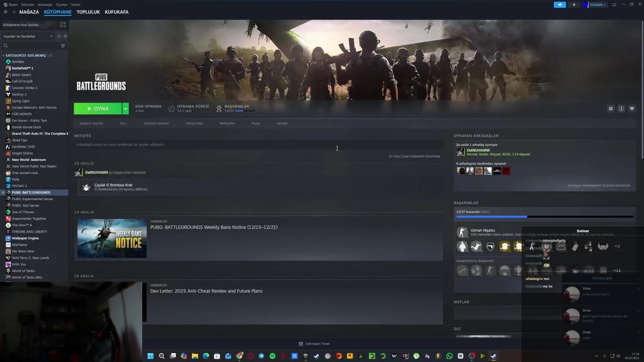Click the library search field
The height and width of the screenshot is (362, 644).
click(31, 46)
